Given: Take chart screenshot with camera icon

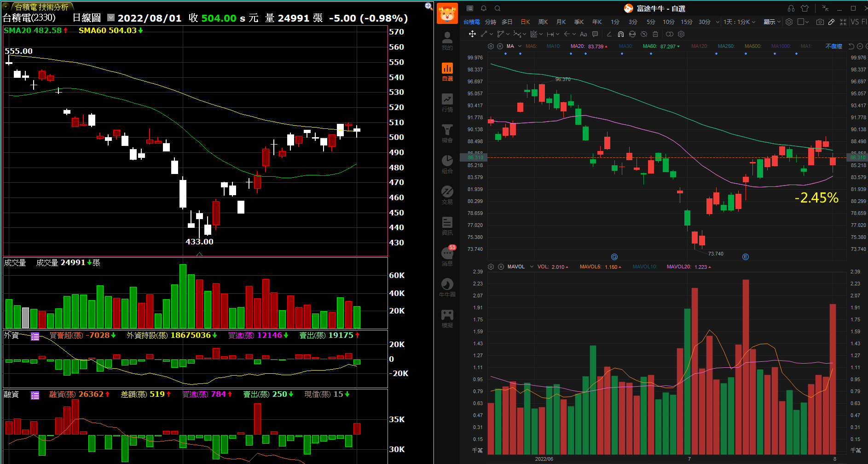Looking at the screenshot, I should 820,22.
